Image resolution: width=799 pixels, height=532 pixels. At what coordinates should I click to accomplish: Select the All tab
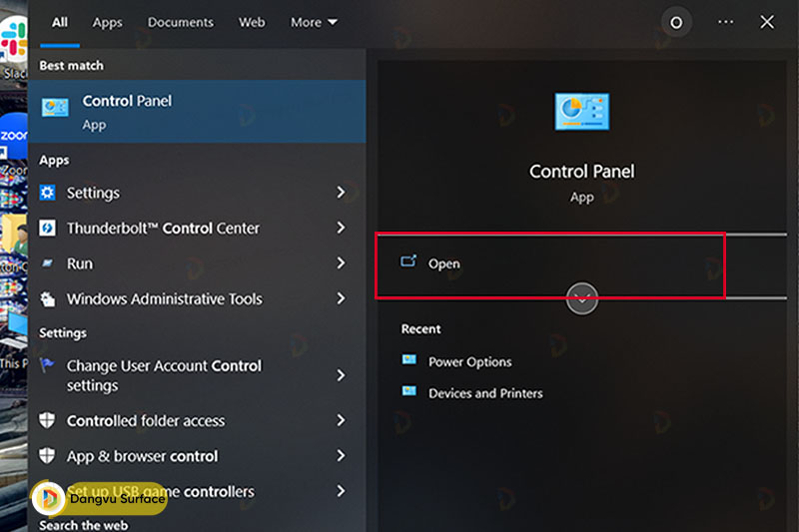point(60,22)
